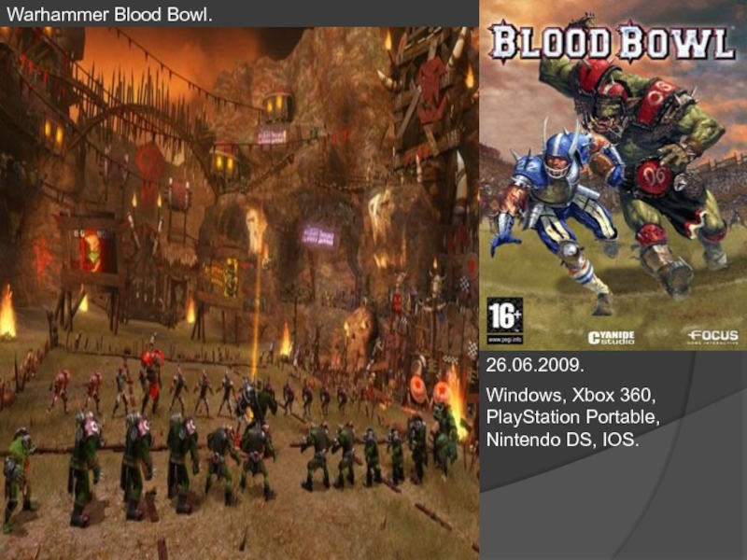Click the release date 26.06.2009 text

pos(534,365)
